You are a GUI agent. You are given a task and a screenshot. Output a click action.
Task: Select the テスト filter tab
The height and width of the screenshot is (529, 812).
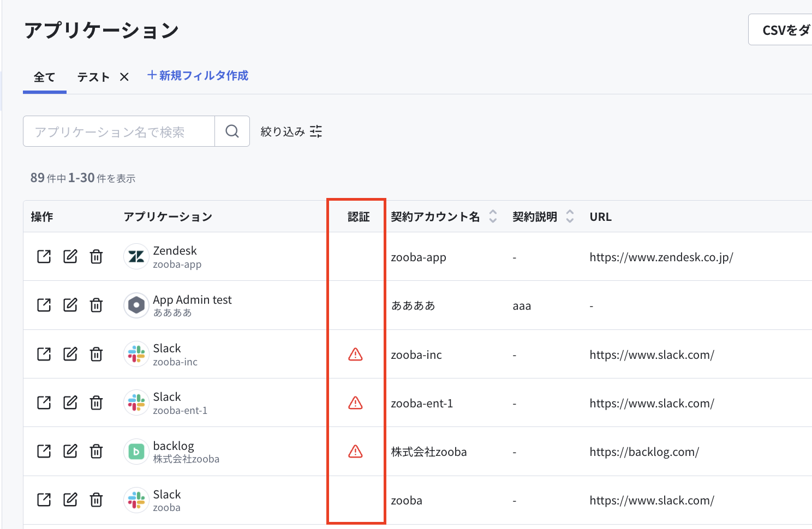coord(93,77)
